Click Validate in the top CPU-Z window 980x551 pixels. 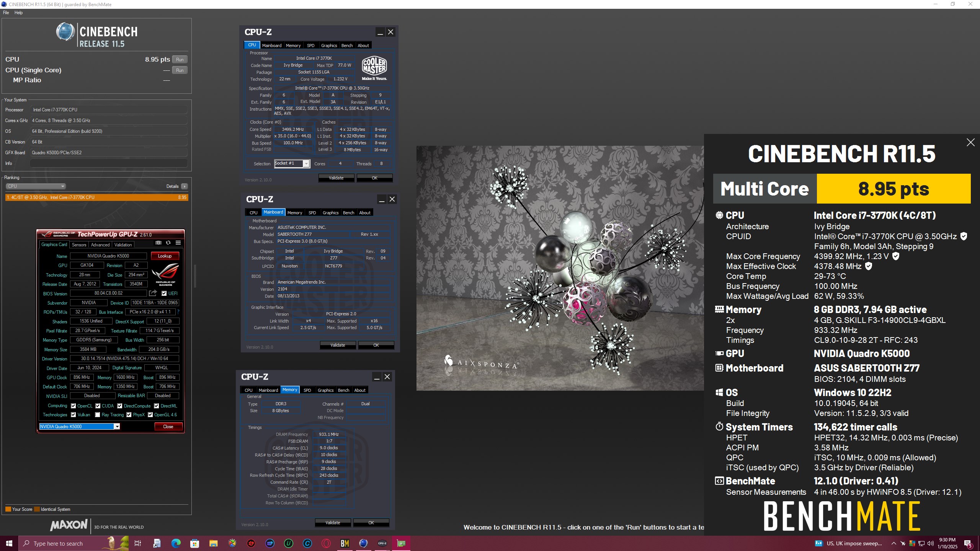tap(336, 178)
